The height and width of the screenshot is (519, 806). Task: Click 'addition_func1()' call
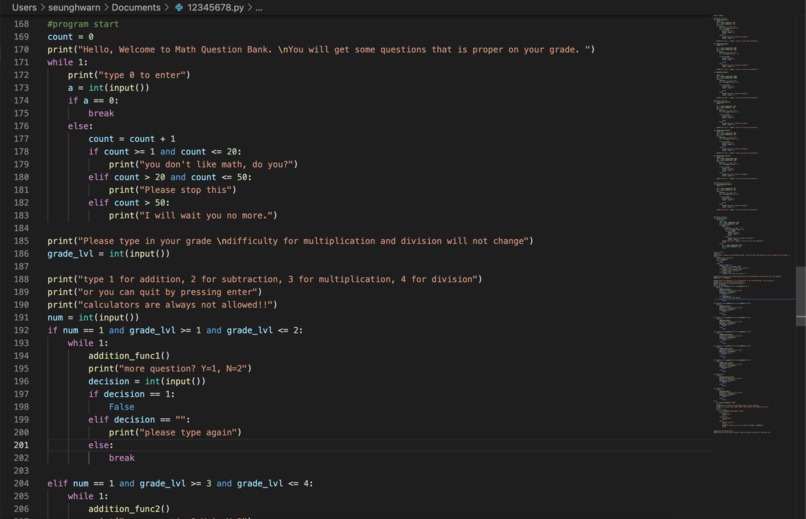129,356
